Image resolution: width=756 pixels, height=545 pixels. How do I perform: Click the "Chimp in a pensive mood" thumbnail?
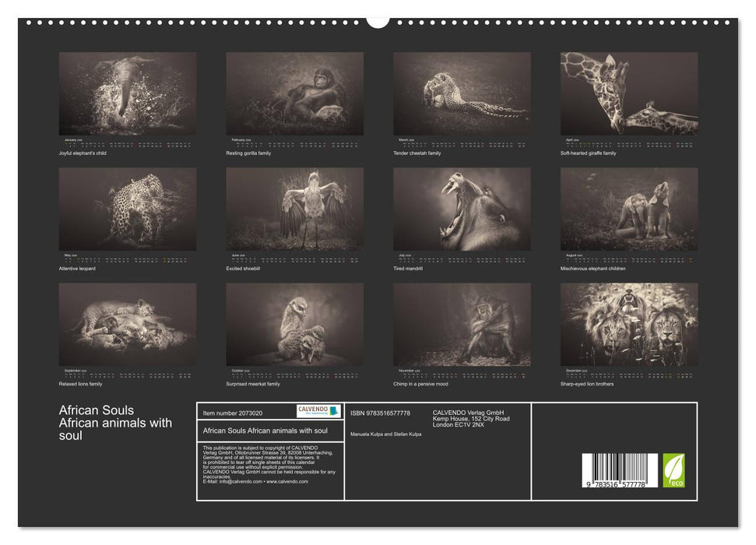tap(462, 324)
